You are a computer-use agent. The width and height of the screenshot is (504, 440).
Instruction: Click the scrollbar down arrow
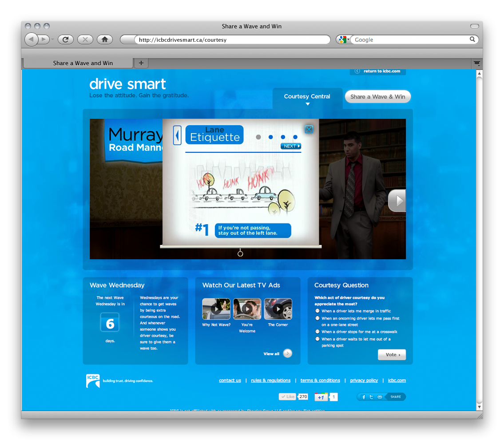point(479,407)
